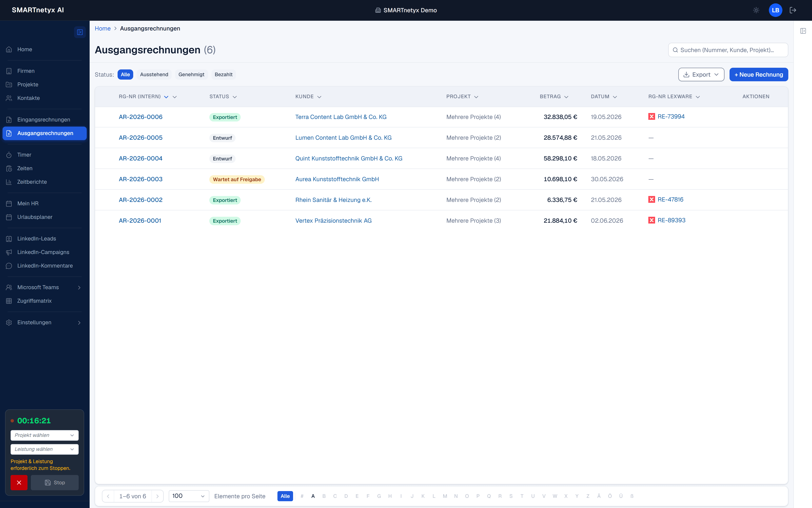812x508 pixels.
Task: Sort by DATUM column chevron
Action: (615, 97)
